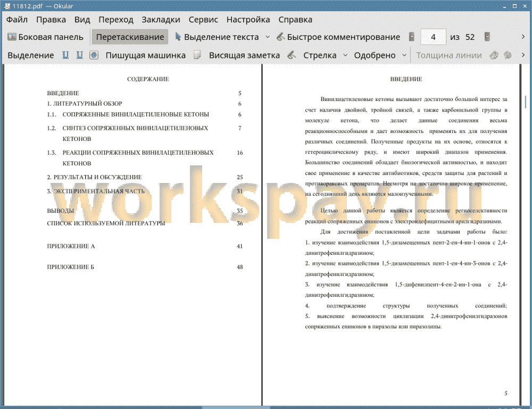The width and height of the screenshot is (532, 409).
Task: Click contents entry 'ВЫВОДЫ'
Action: [x=61, y=211]
